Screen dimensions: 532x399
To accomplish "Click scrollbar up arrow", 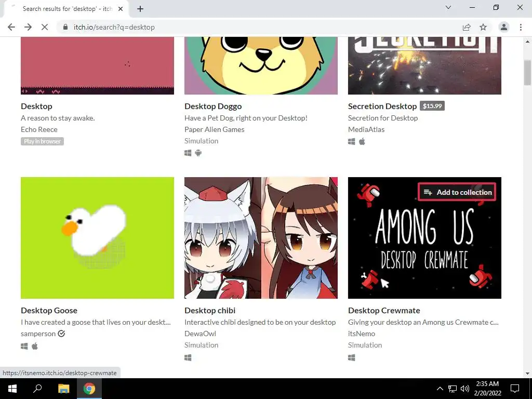I will 527,42.
